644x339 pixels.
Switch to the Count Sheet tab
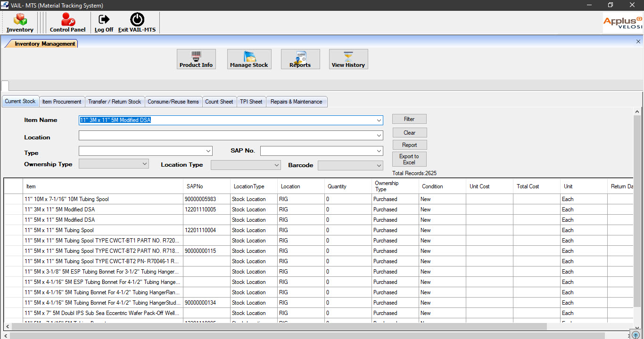219,102
